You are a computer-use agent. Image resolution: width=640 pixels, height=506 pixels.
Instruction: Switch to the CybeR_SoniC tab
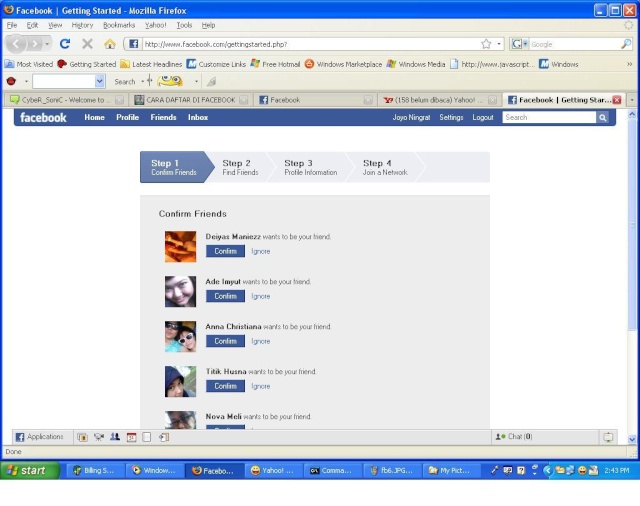click(x=65, y=100)
